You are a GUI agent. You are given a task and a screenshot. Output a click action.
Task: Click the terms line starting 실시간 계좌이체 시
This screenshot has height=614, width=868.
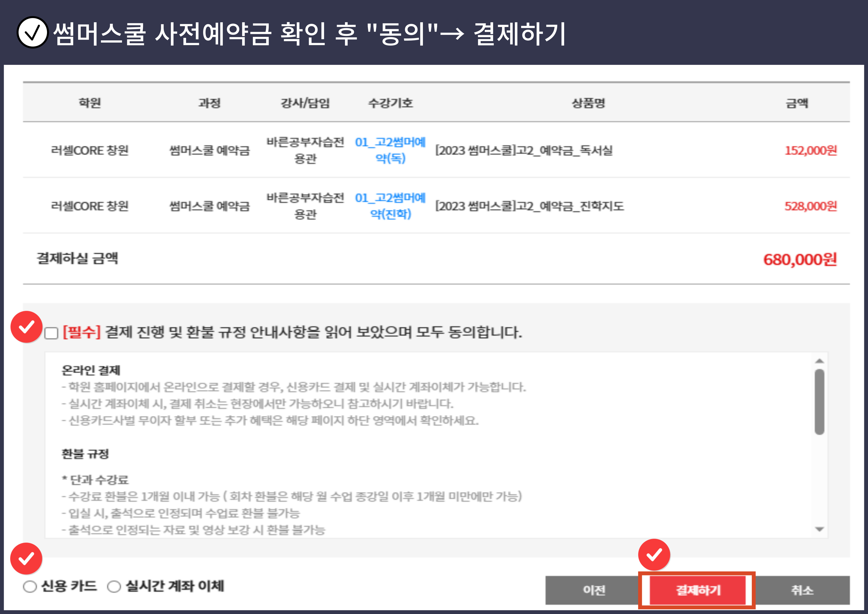(x=257, y=404)
